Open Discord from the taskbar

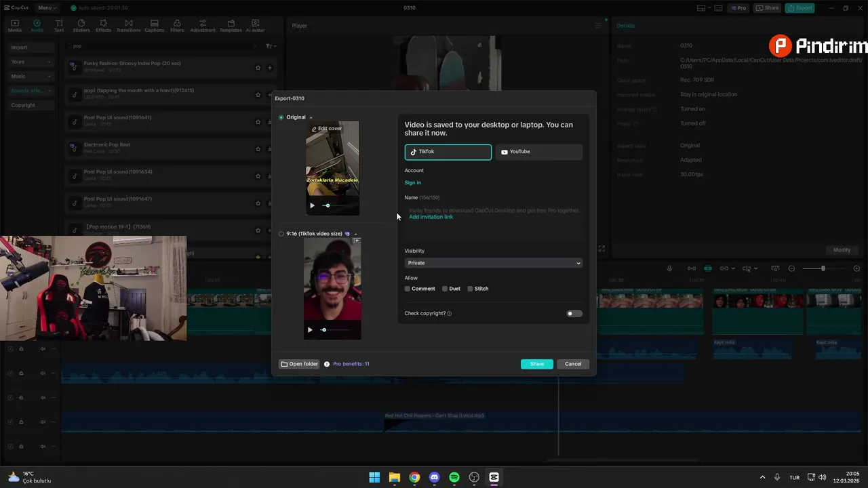434,477
